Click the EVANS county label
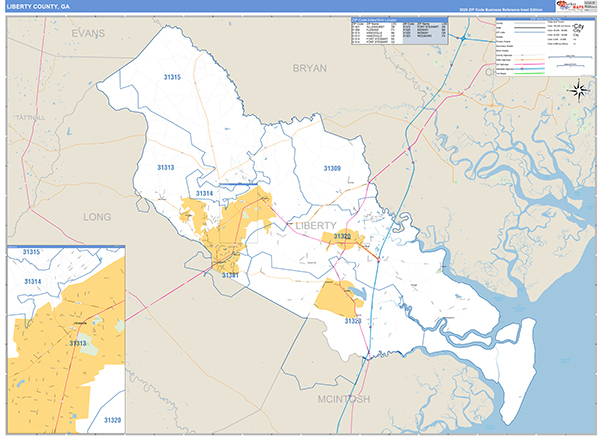 tap(88, 34)
